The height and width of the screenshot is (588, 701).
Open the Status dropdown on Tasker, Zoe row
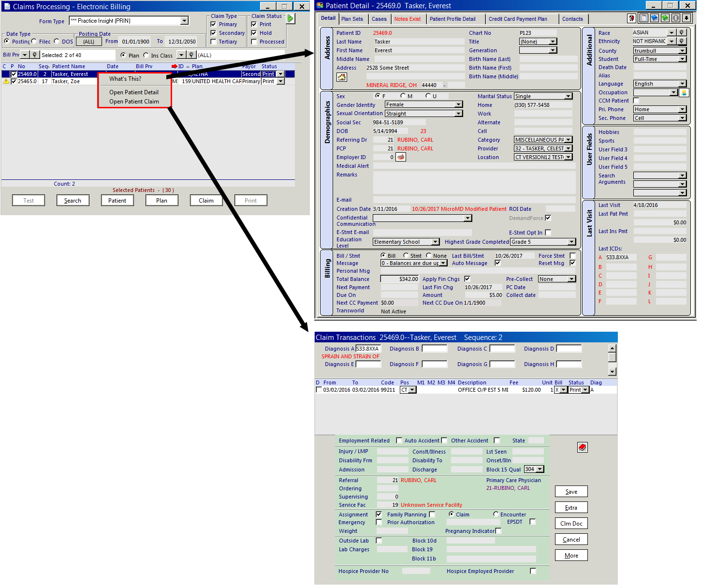(280, 82)
